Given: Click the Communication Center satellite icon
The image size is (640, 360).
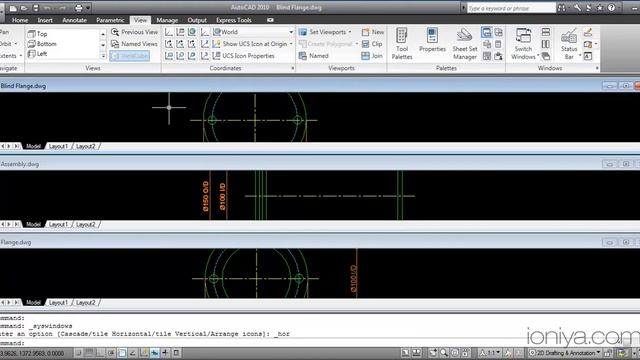Looking at the screenshot, I should tap(589, 8).
